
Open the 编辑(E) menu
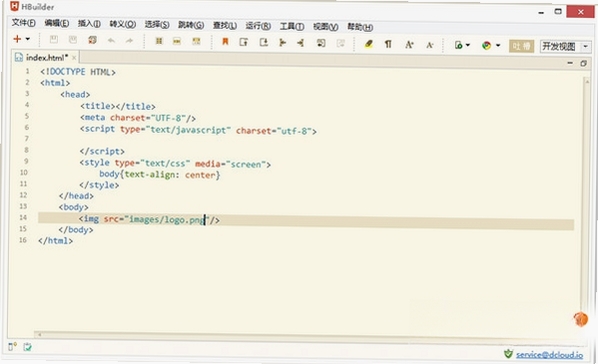coord(57,23)
